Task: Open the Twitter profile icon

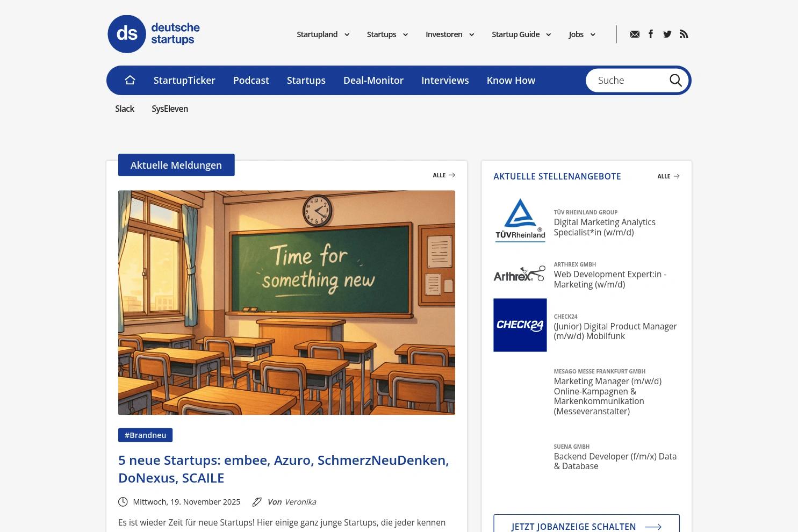Action: pos(667,34)
